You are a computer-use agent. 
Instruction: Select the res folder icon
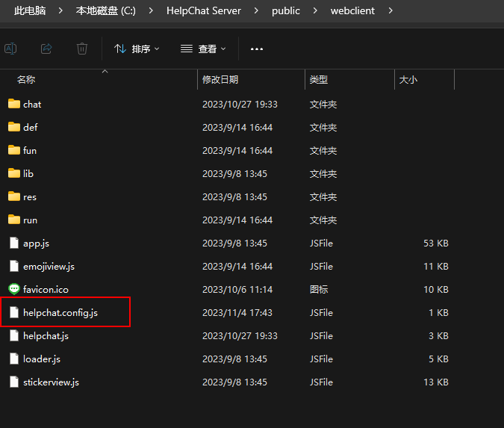click(14, 196)
